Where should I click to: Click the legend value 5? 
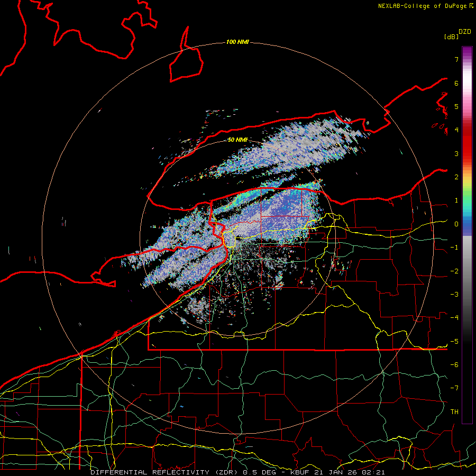[456, 106]
